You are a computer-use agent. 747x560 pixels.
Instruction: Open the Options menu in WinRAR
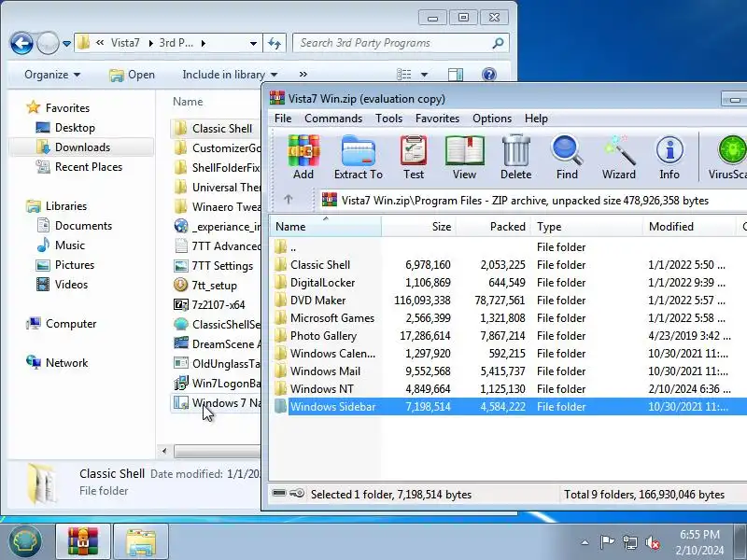[492, 119]
